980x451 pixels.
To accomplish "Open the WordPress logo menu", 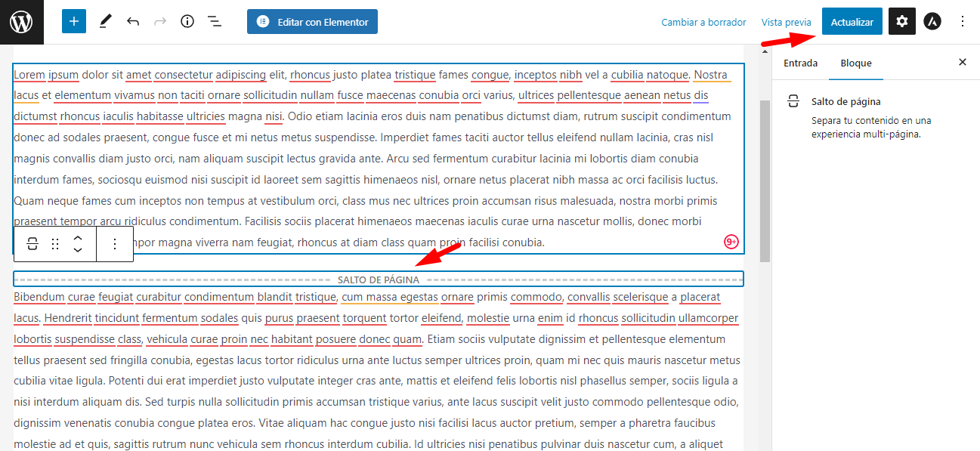I will click(x=21, y=22).
